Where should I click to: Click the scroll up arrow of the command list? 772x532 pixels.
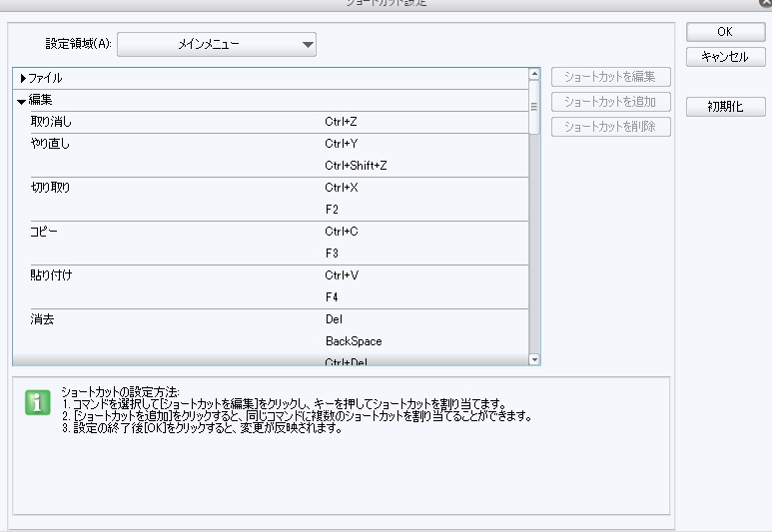534,74
